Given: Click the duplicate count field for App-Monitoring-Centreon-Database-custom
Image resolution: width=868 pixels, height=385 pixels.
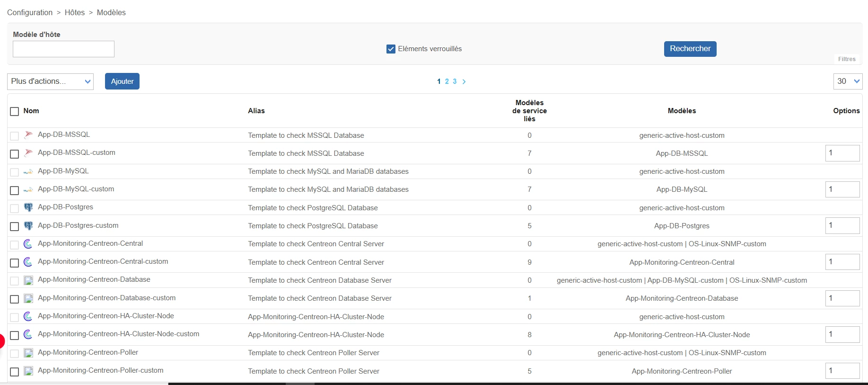Looking at the screenshot, I should [842, 298].
